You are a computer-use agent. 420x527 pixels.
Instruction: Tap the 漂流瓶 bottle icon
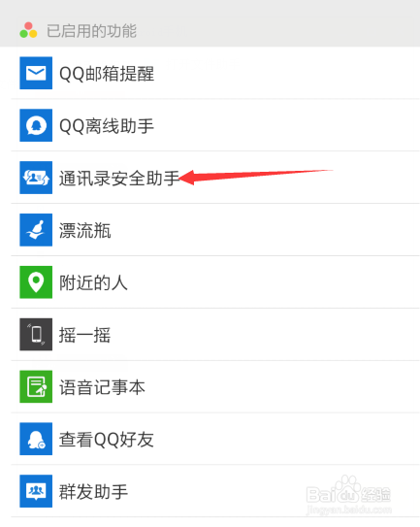[x=36, y=230]
